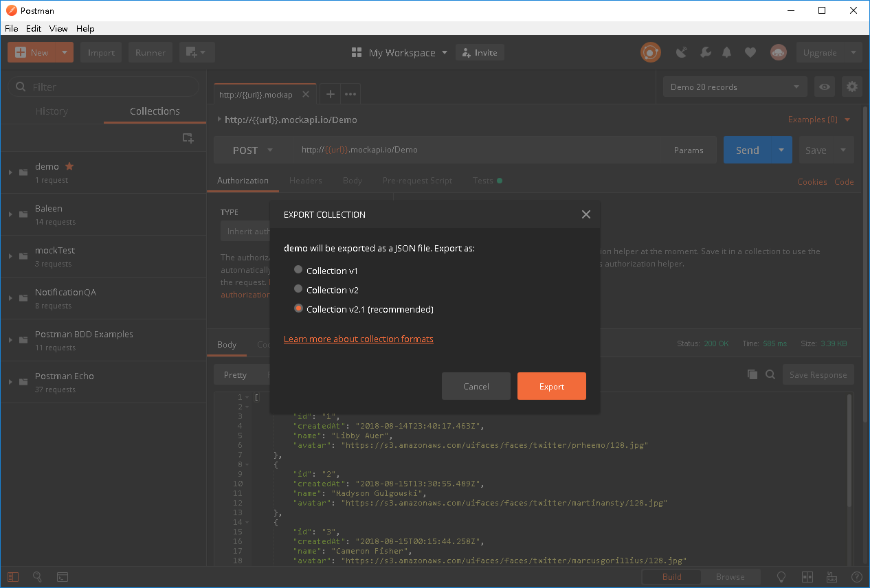Click the new collection icon in sidebar

(x=188, y=138)
